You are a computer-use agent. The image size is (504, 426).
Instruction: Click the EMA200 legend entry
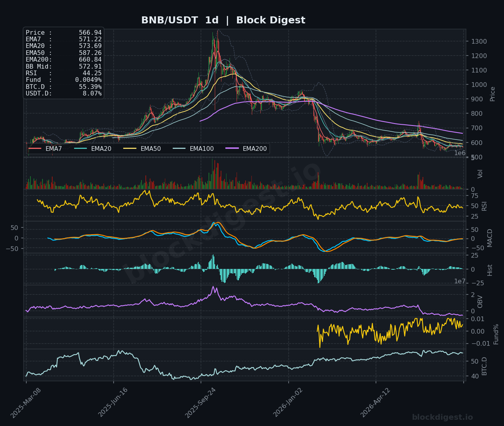coord(246,149)
